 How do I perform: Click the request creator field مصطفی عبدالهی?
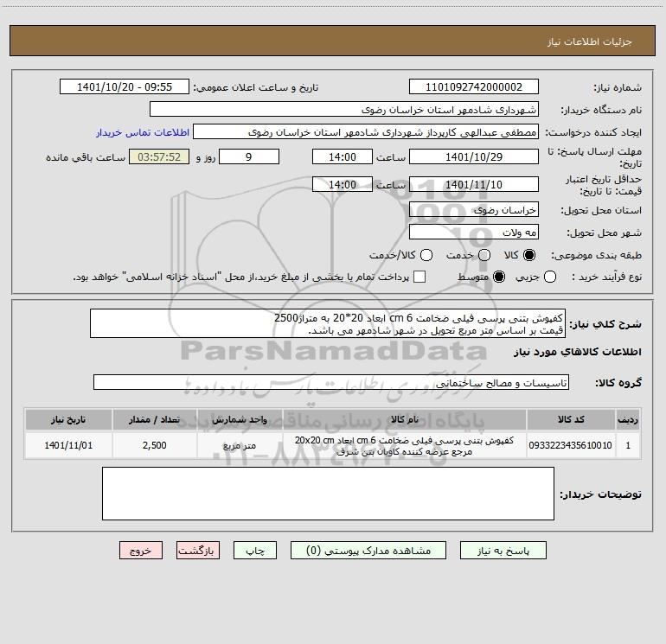click(366, 132)
